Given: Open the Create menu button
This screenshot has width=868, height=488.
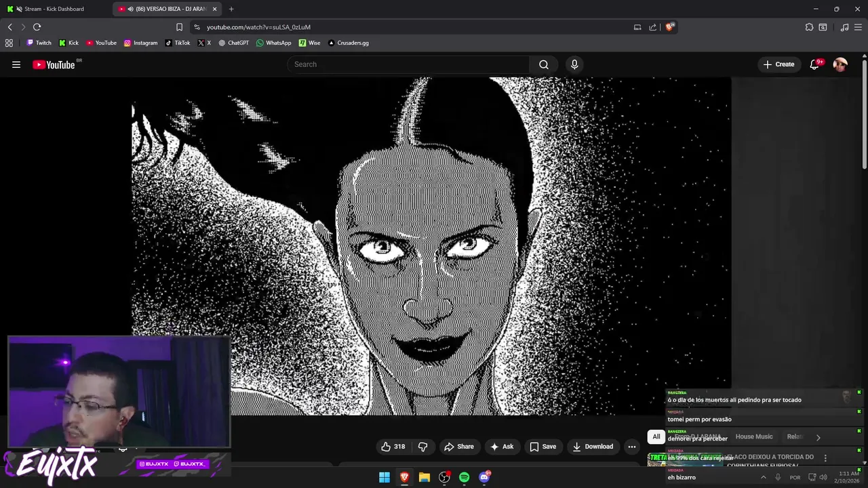Looking at the screenshot, I should [x=778, y=64].
